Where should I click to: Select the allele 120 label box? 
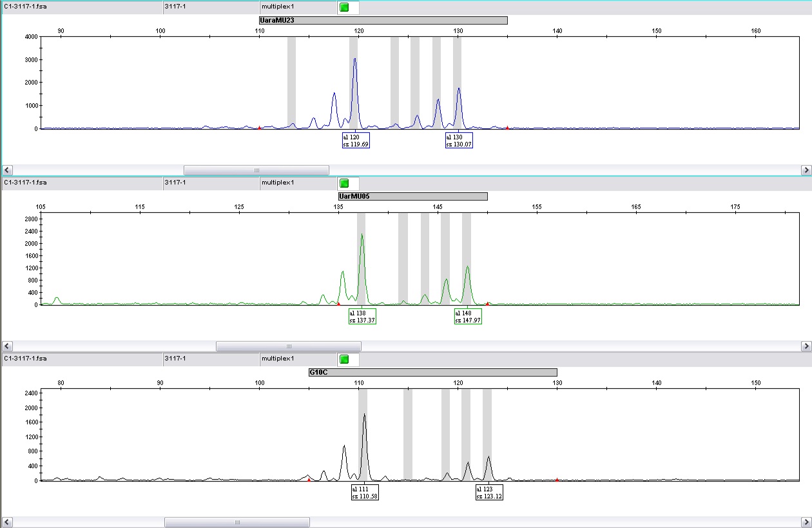click(356, 141)
